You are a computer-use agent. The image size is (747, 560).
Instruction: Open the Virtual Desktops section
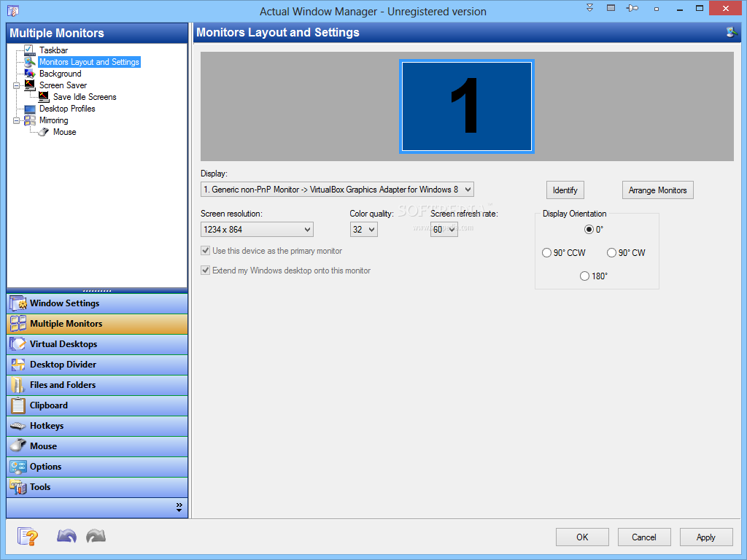click(x=97, y=344)
